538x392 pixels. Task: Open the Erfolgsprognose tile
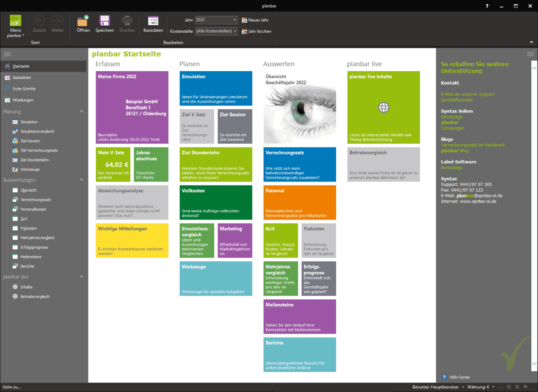319,279
